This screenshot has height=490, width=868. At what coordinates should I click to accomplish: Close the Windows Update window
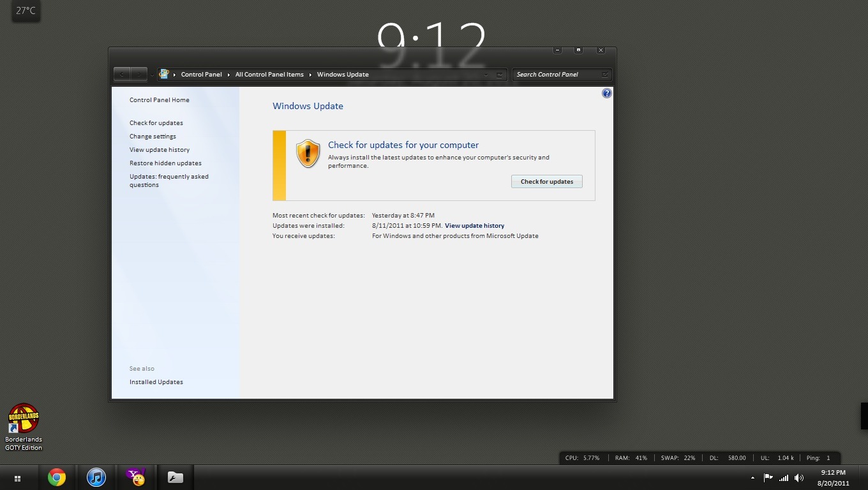tap(601, 50)
